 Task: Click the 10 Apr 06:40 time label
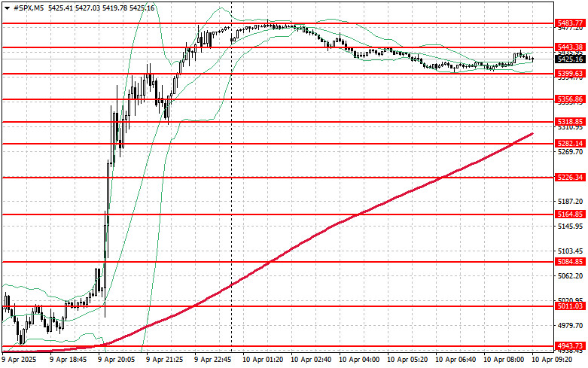pyautogui.click(x=455, y=360)
